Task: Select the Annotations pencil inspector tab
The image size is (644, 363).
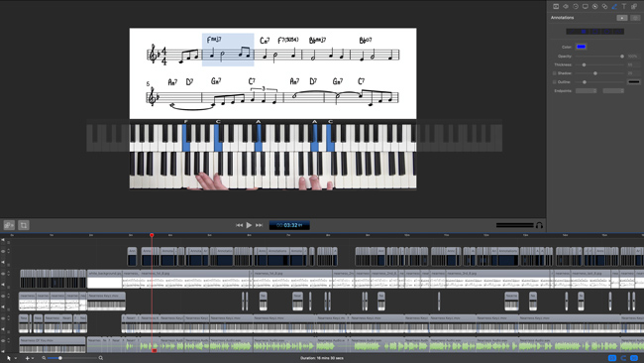Action: (x=614, y=6)
